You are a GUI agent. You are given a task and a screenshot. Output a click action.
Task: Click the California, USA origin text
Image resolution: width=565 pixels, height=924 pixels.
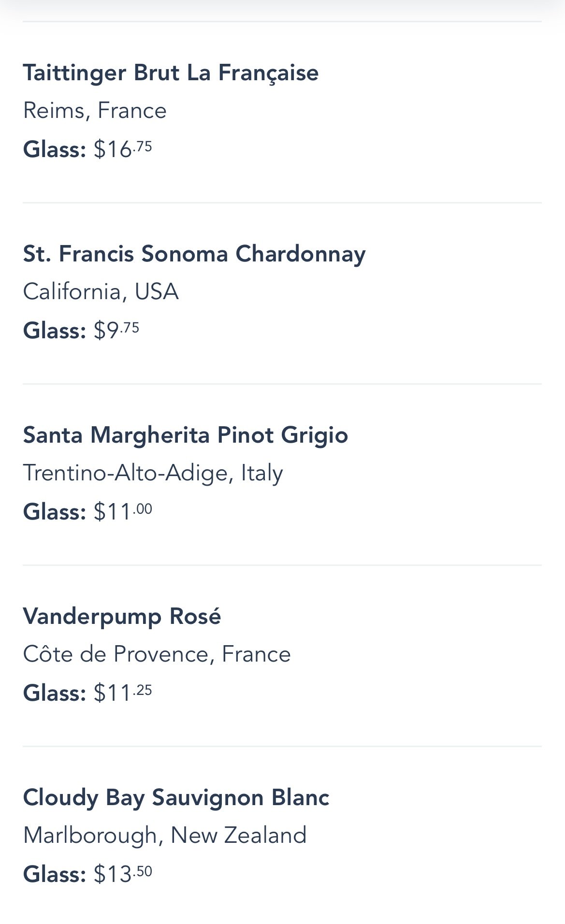(101, 292)
